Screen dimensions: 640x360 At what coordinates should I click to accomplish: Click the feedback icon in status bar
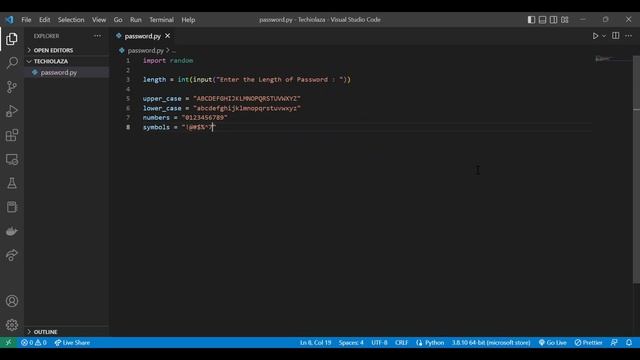coord(614,342)
